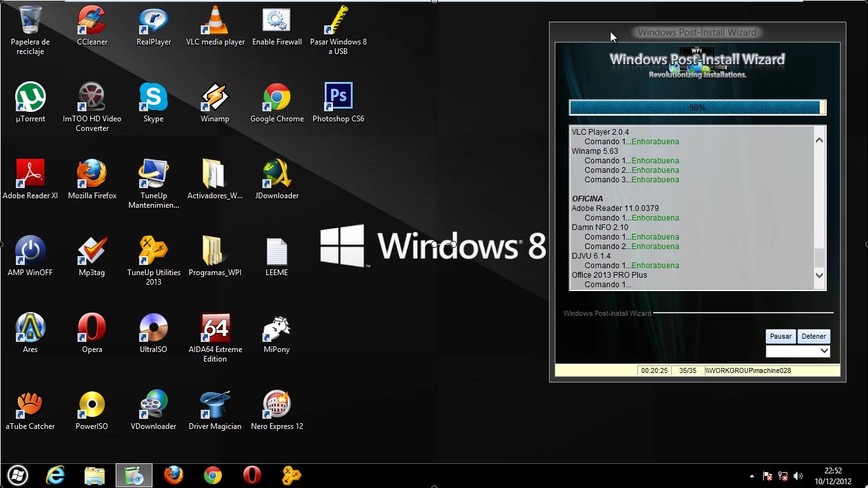Open Papelera de reciclaje desktop icon
The height and width of the screenshot is (488, 868).
[30, 30]
